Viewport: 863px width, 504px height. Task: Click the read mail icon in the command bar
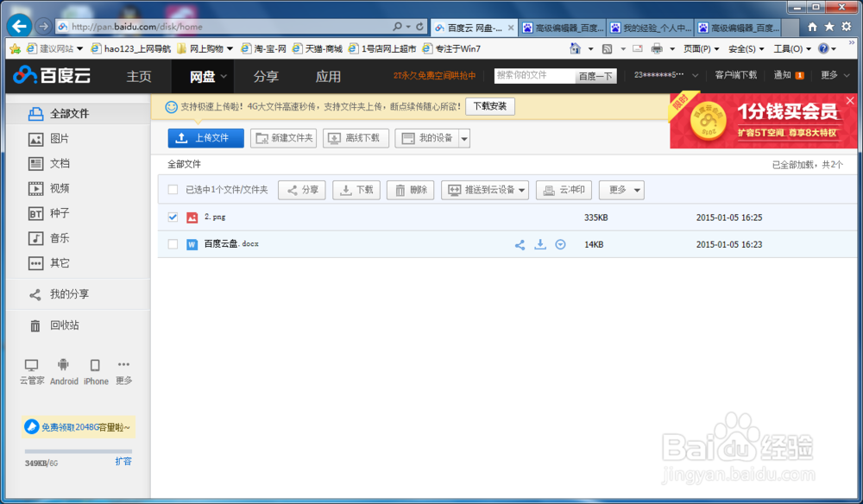coord(638,48)
